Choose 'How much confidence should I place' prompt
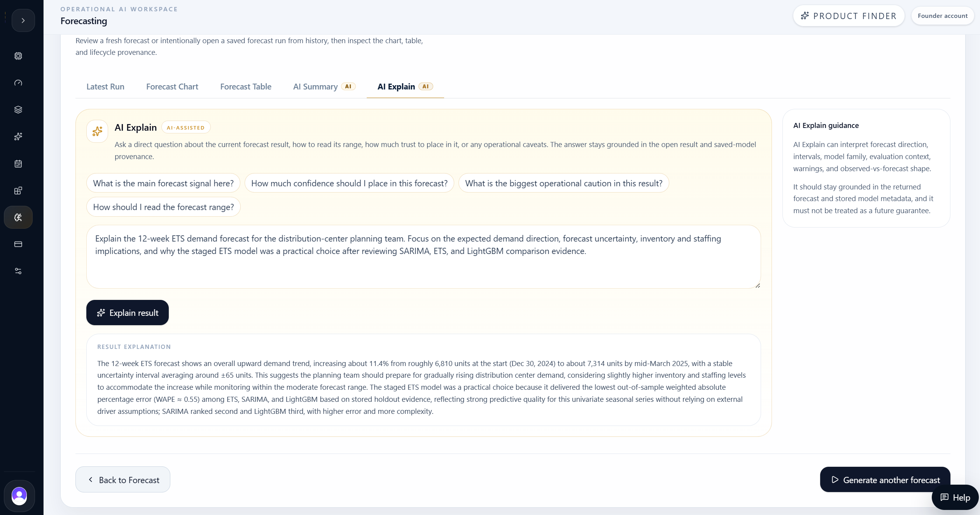Image resolution: width=980 pixels, height=515 pixels. [349, 183]
